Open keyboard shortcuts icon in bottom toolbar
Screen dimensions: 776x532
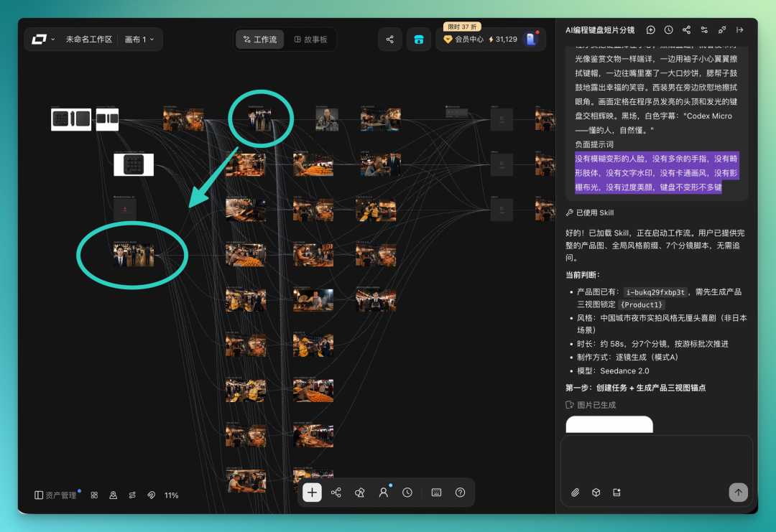(437, 493)
